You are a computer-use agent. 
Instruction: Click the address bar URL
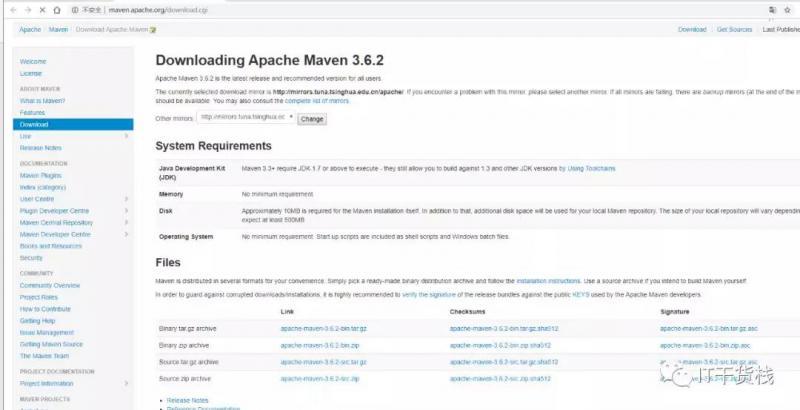click(x=158, y=10)
